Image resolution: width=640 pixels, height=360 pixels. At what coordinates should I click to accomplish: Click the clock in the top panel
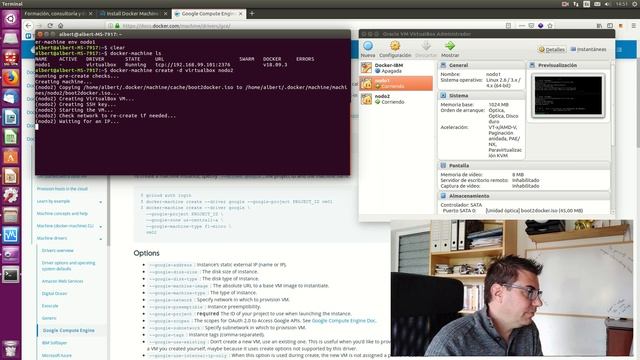click(x=621, y=4)
